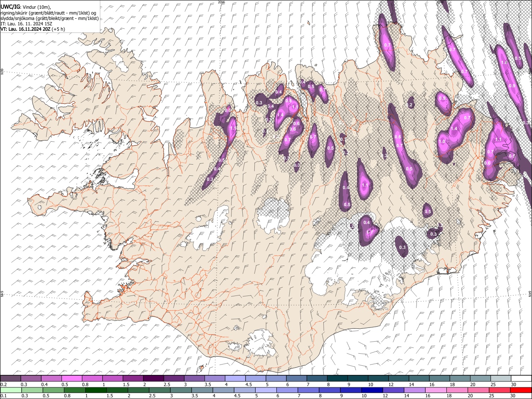Image resolution: width=532 pixels, height=399 pixels.
Task: Select the 0.1 pale green rain-scale swatch
Action: [x=10, y=390]
